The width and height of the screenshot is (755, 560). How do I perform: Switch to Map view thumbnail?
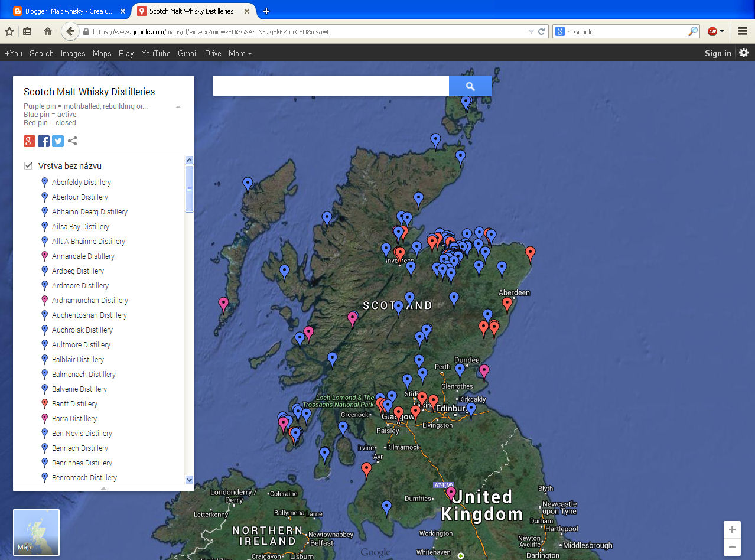click(x=37, y=532)
